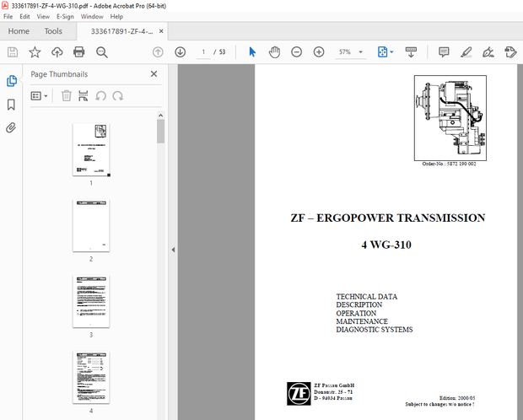Rotate page counterclockwise
This screenshot has height=420, width=523.
point(100,96)
